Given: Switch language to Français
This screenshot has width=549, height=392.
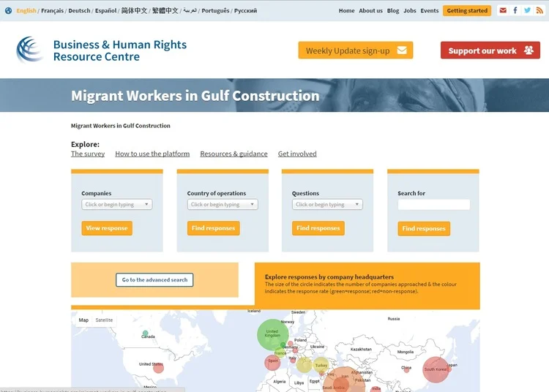Looking at the screenshot, I should (x=53, y=11).
